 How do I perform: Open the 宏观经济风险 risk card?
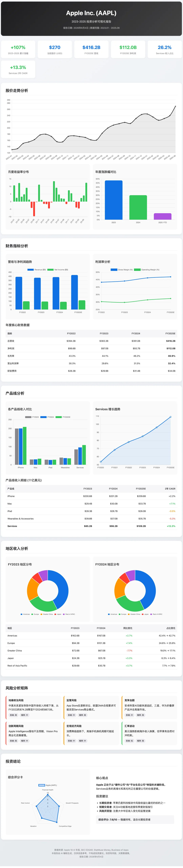[91, 733]
